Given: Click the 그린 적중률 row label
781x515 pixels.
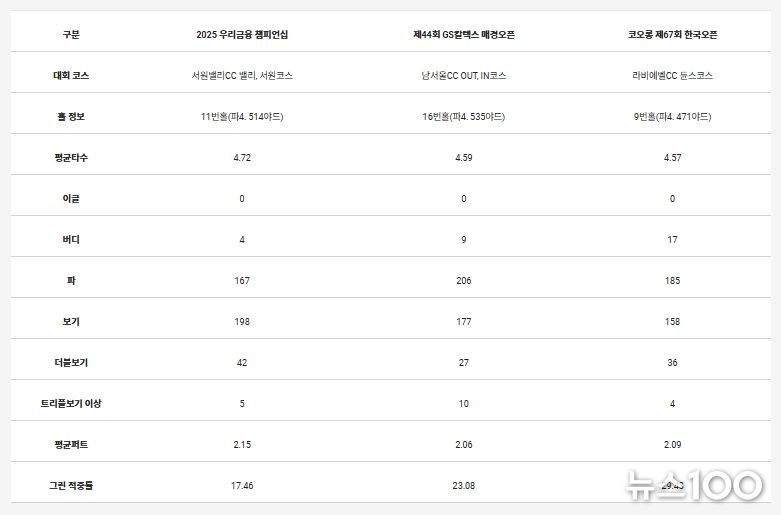Looking at the screenshot, I should click(x=71, y=486).
